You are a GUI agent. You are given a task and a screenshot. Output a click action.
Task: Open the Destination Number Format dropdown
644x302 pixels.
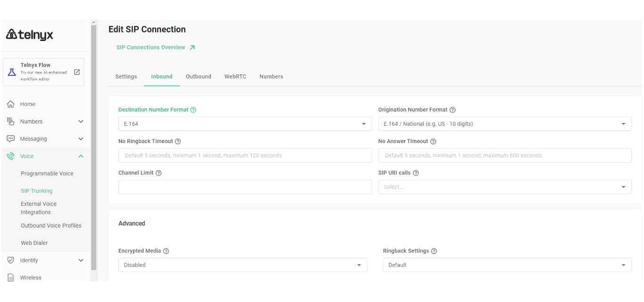click(x=245, y=124)
